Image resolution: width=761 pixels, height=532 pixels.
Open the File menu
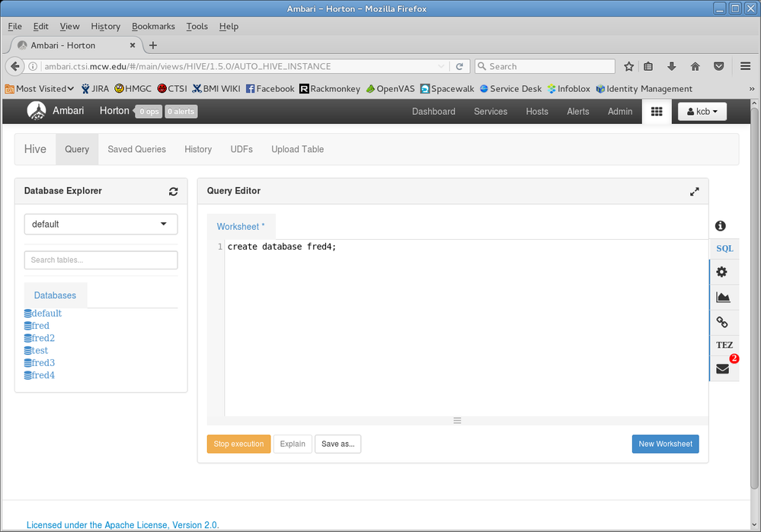pos(14,26)
